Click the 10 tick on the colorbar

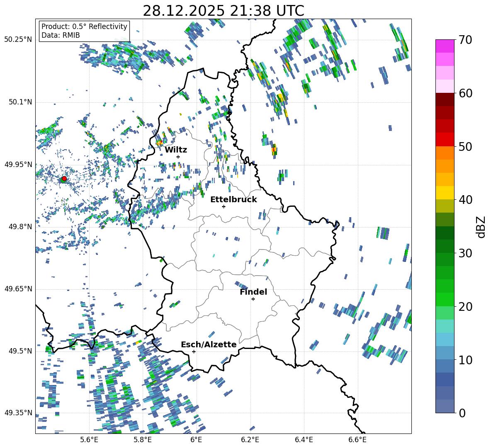point(465,360)
